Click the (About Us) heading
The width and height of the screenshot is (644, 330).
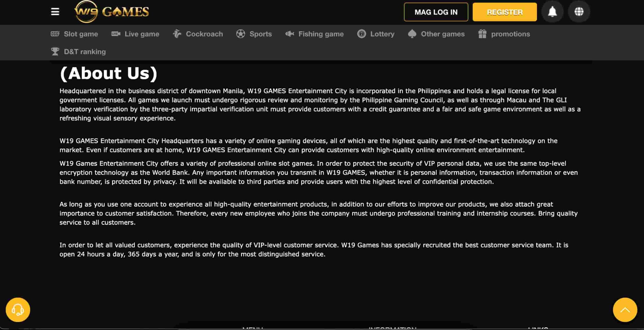[x=109, y=73]
